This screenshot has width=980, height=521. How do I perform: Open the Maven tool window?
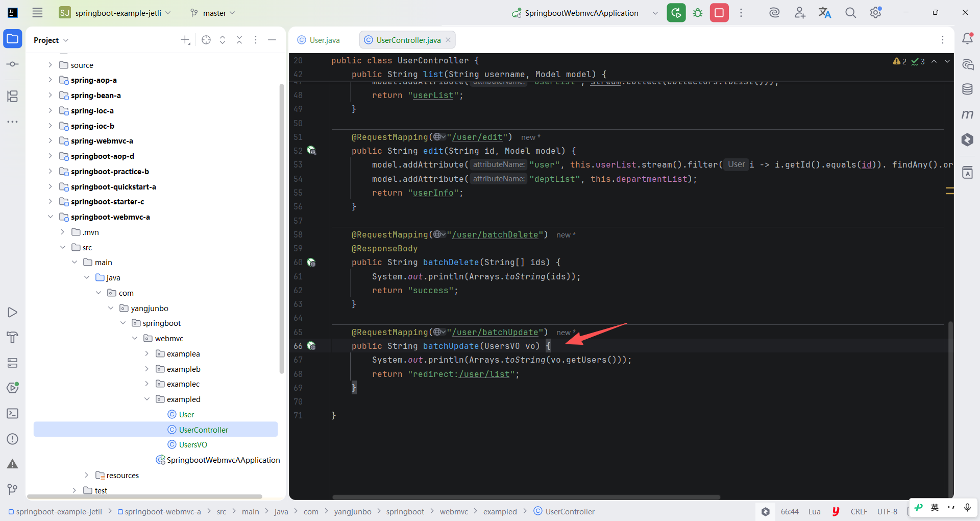click(x=967, y=114)
